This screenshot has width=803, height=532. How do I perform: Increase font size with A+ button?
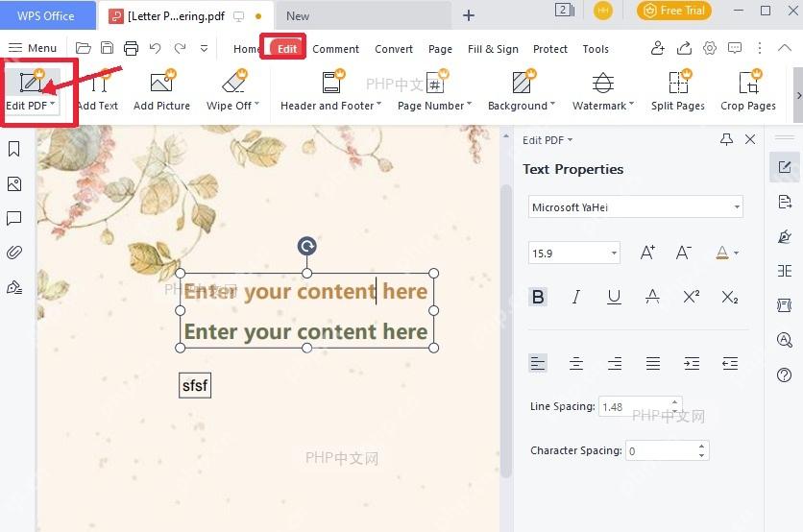coord(647,253)
